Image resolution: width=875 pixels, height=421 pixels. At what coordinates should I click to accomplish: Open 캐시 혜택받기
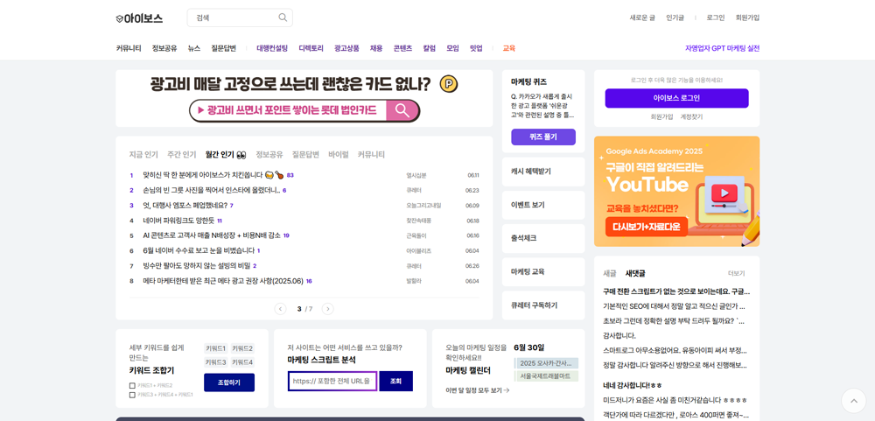pos(543,171)
